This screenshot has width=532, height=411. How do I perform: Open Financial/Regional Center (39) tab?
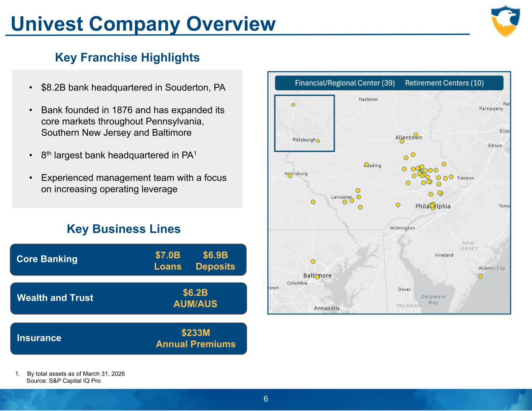(345, 83)
